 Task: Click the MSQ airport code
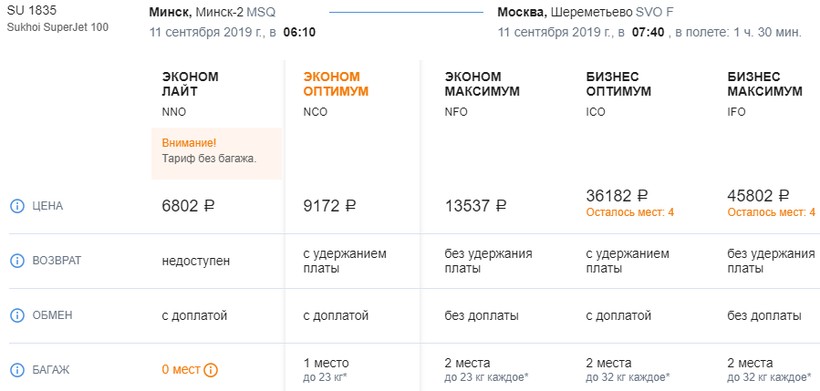click(x=261, y=12)
